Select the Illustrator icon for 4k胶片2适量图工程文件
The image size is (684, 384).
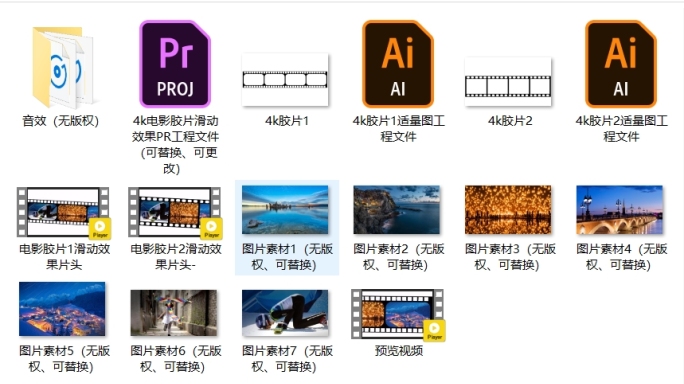pos(621,64)
